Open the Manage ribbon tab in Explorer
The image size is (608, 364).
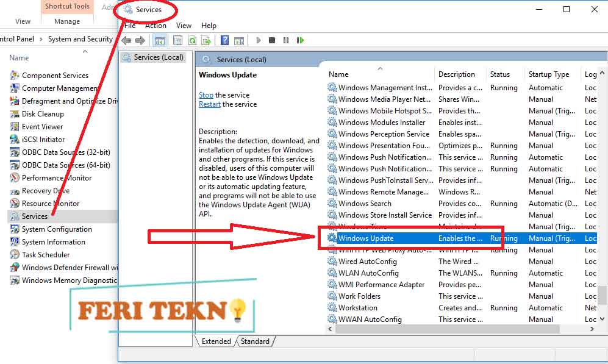click(67, 21)
